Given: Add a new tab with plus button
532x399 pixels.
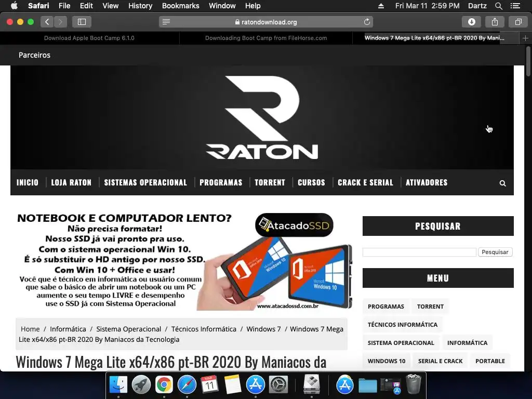Looking at the screenshot, I should point(525,38).
